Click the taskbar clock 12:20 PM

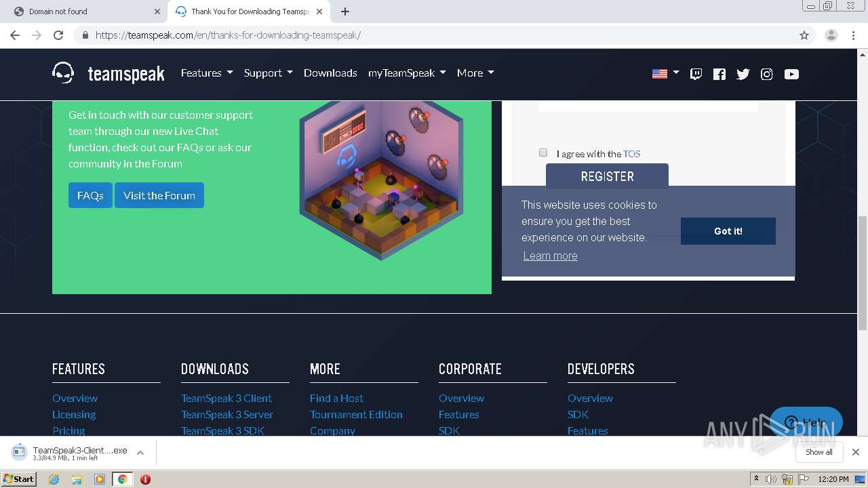click(833, 479)
